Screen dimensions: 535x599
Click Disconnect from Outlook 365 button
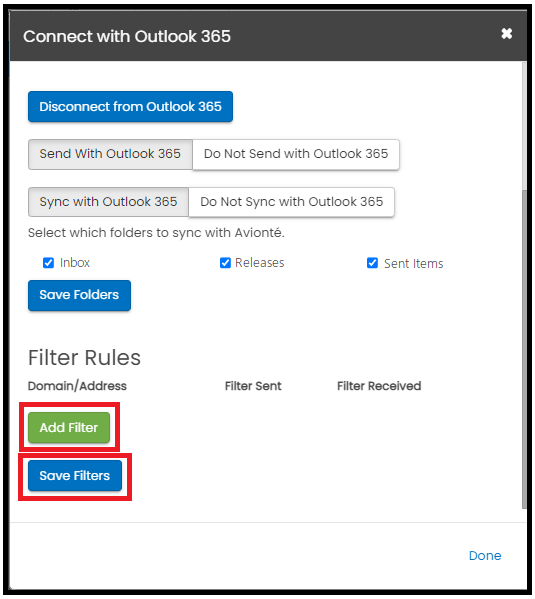130,107
